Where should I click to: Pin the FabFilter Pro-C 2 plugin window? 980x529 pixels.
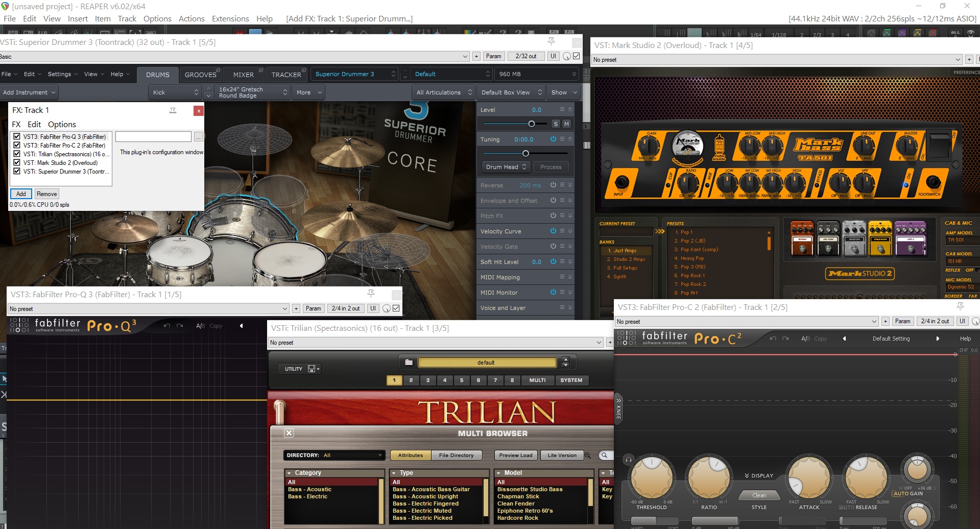click(x=960, y=306)
